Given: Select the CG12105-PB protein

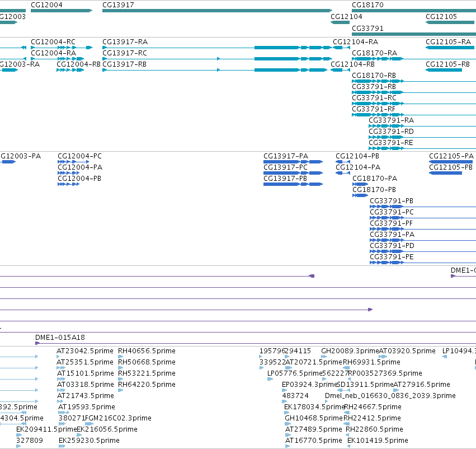Looking at the screenshot, I should click(451, 167).
